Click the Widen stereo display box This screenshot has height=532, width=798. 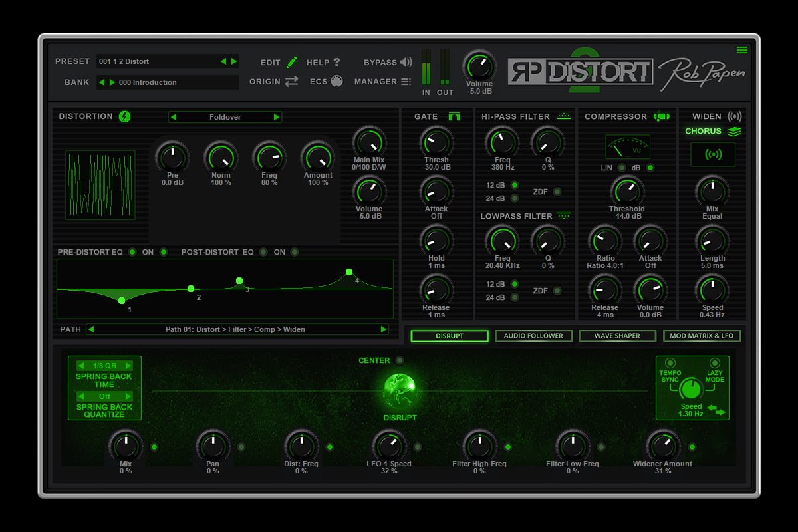[713, 154]
